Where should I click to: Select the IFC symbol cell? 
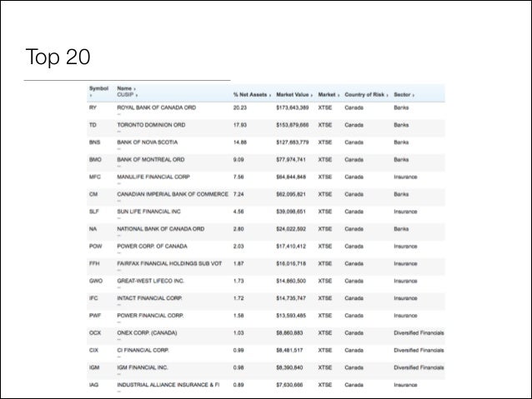click(93, 298)
